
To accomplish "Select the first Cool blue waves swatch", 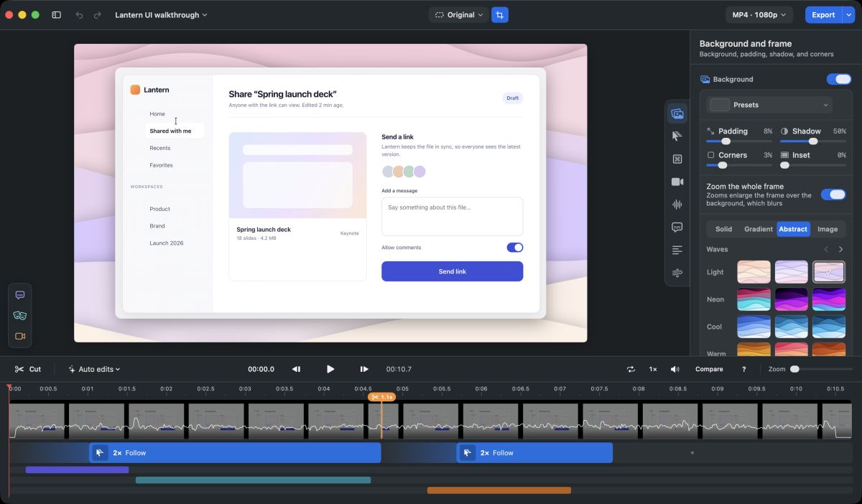I will click(754, 327).
